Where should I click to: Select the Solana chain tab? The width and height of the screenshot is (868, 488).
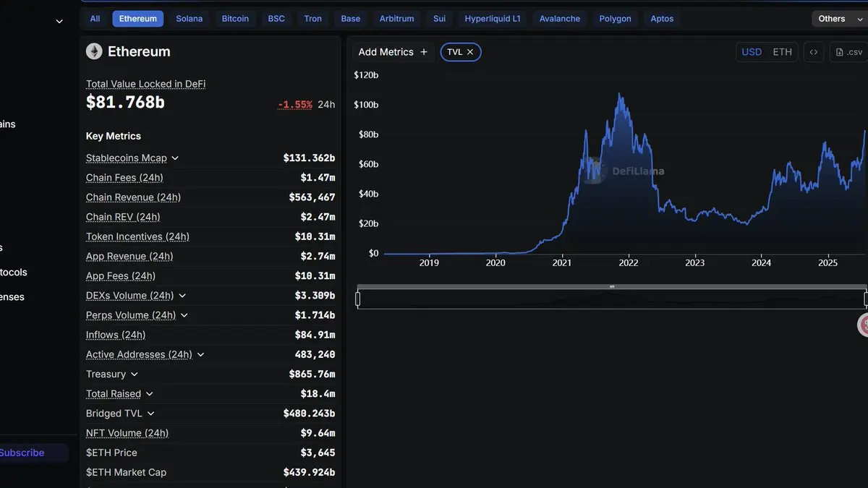(x=190, y=19)
